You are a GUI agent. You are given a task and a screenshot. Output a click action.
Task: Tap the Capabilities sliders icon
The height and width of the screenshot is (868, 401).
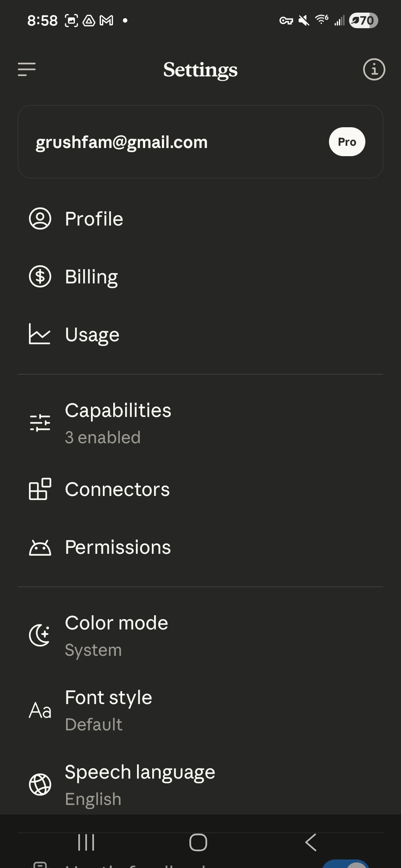pos(40,423)
